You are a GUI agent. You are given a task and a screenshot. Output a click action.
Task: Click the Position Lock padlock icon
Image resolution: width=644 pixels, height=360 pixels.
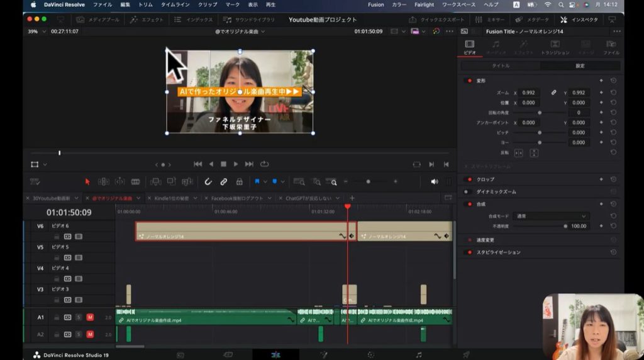[239, 182]
